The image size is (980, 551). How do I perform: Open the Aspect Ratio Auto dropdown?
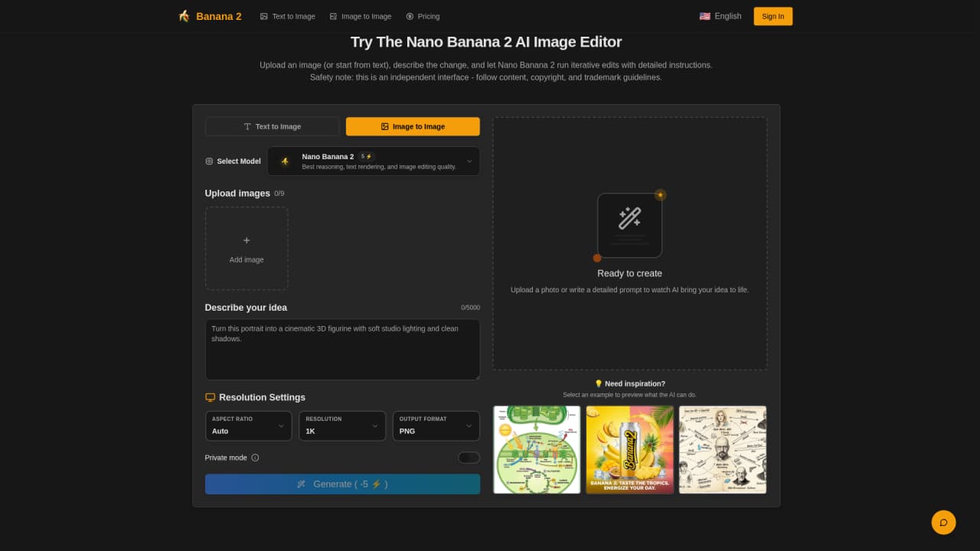coord(249,425)
